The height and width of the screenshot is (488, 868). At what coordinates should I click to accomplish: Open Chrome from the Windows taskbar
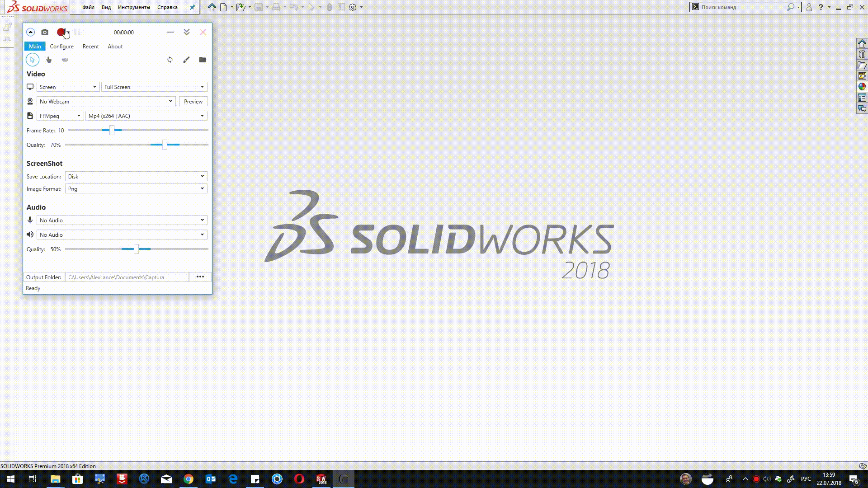(189, 479)
